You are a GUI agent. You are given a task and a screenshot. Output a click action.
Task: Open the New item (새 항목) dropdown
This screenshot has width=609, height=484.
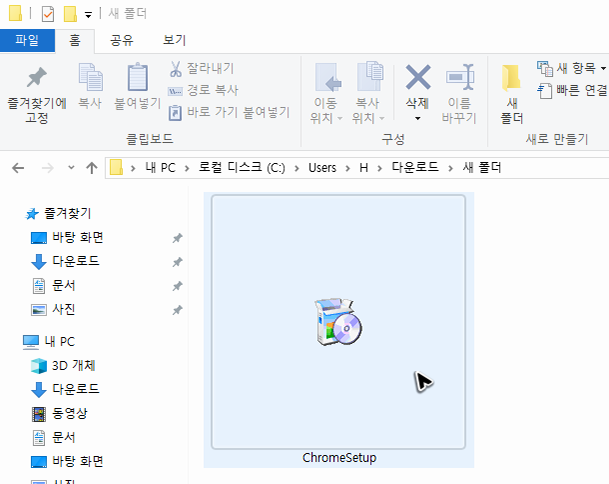tap(571, 68)
